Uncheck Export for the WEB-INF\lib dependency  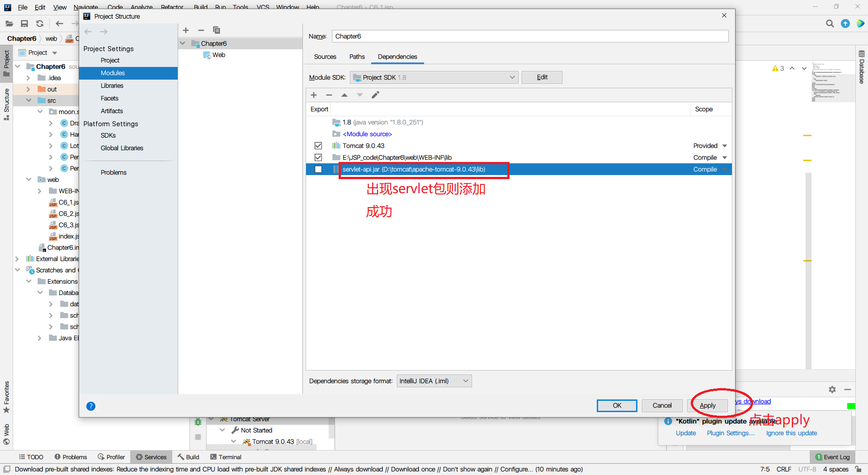tap(318, 157)
